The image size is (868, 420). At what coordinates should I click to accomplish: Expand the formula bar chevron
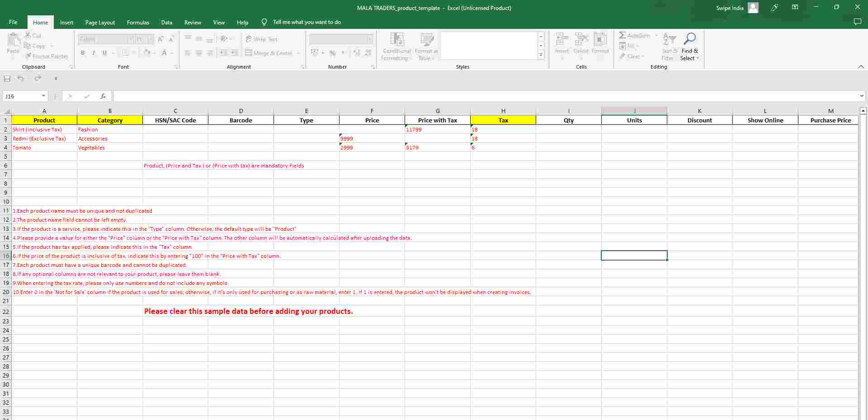click(x=862, y=96)
